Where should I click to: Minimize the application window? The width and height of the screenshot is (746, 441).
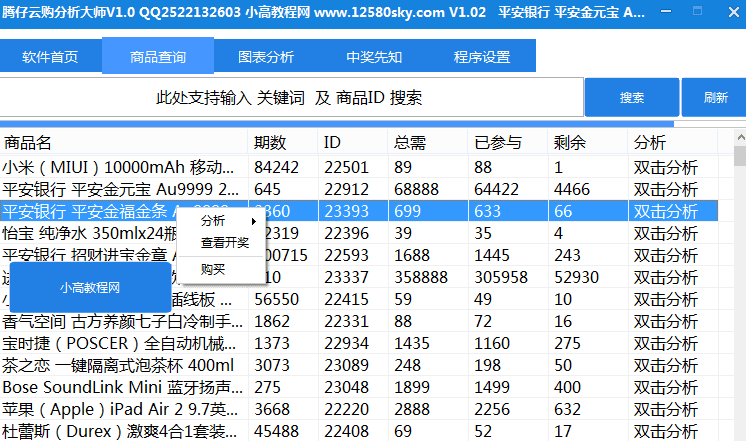[x=666, y=11]
